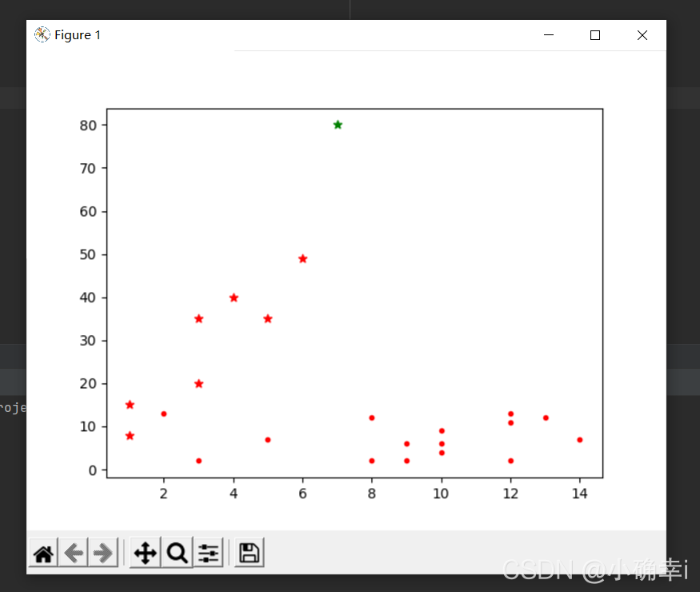Save the figure with floppy icon
The width and height of the screenshot is (700, 592).
pyautogui.click(x=249, y=553)
